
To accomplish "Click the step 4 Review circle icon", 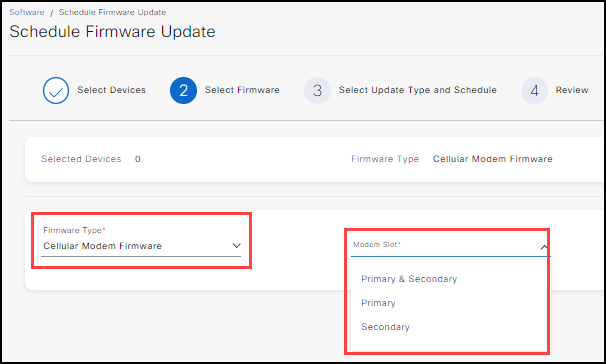I will point(535,90).
